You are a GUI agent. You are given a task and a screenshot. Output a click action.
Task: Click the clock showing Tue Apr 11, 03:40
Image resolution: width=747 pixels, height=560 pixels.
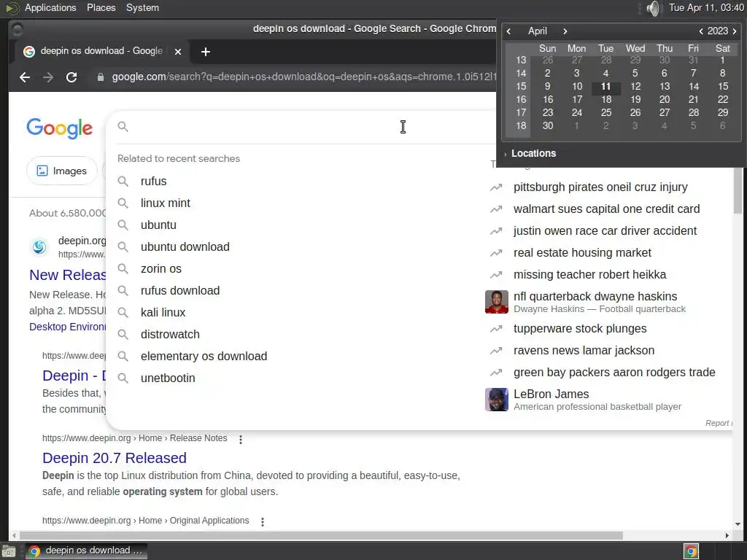point(706,7)
